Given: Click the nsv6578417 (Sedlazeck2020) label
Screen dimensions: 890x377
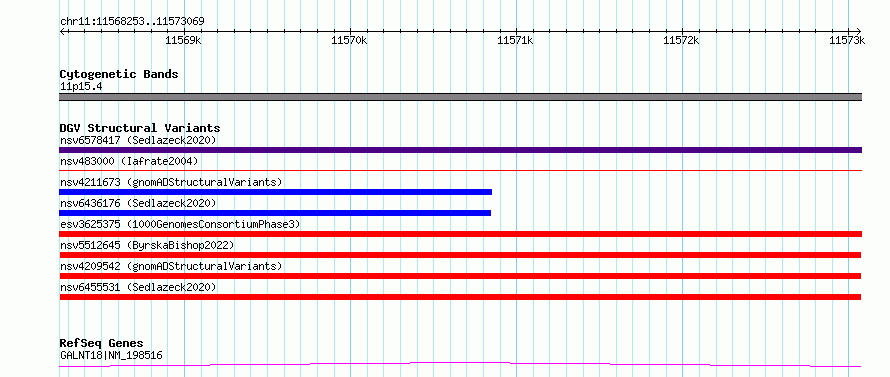Looking at the screenshot, I should (138, 140).
